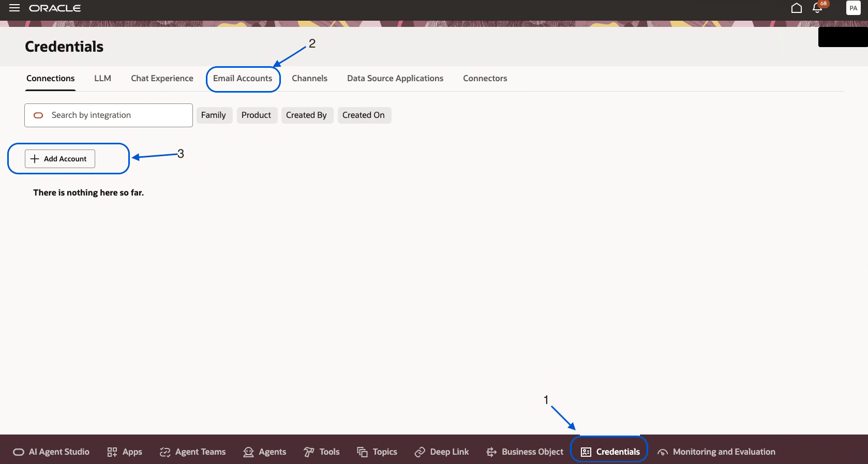Click the Add Account button label

point(65,159)
